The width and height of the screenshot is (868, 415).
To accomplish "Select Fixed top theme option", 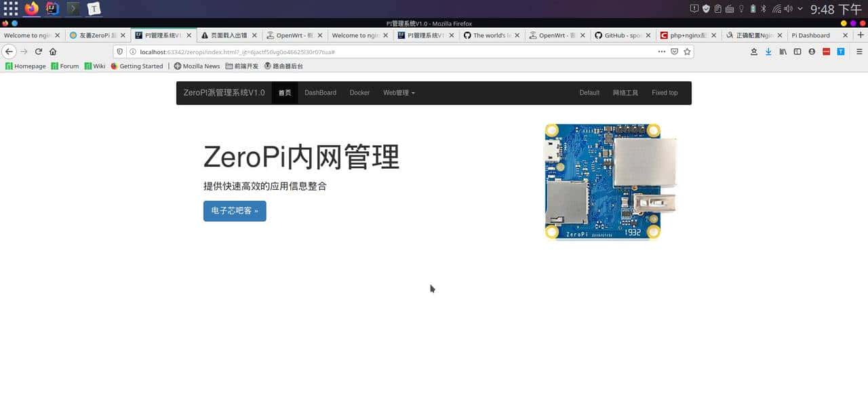I will pos(665,93).
